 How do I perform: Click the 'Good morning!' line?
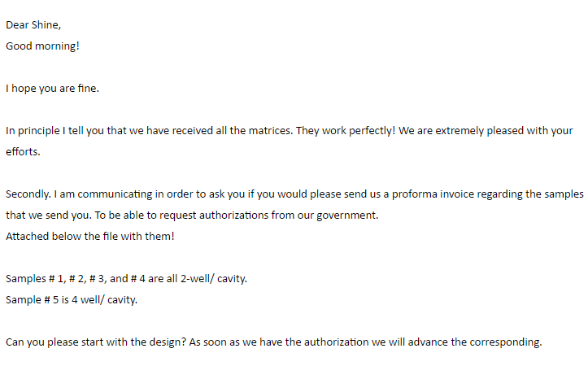pyautogui.click(x=42, y=46)
